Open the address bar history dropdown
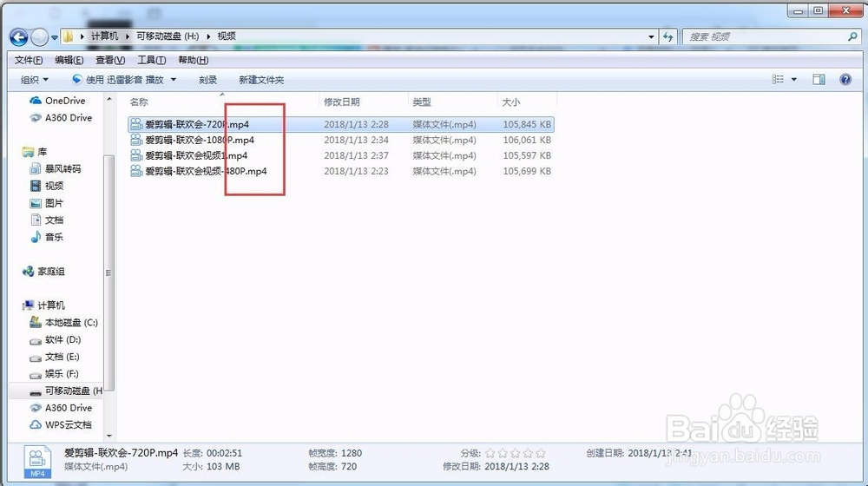Viewport: 868px width, 486px height. (x=651, y=37)
